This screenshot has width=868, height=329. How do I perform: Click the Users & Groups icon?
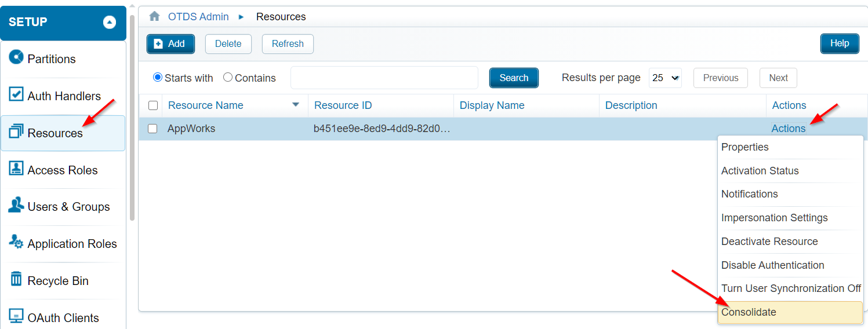[16, 206]
